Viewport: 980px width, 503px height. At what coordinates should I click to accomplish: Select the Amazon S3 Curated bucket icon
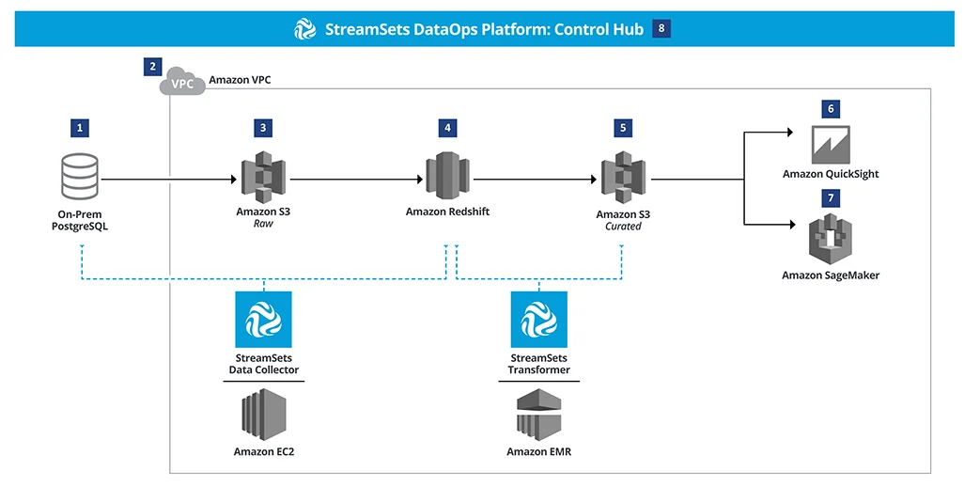tap(623, 178)
